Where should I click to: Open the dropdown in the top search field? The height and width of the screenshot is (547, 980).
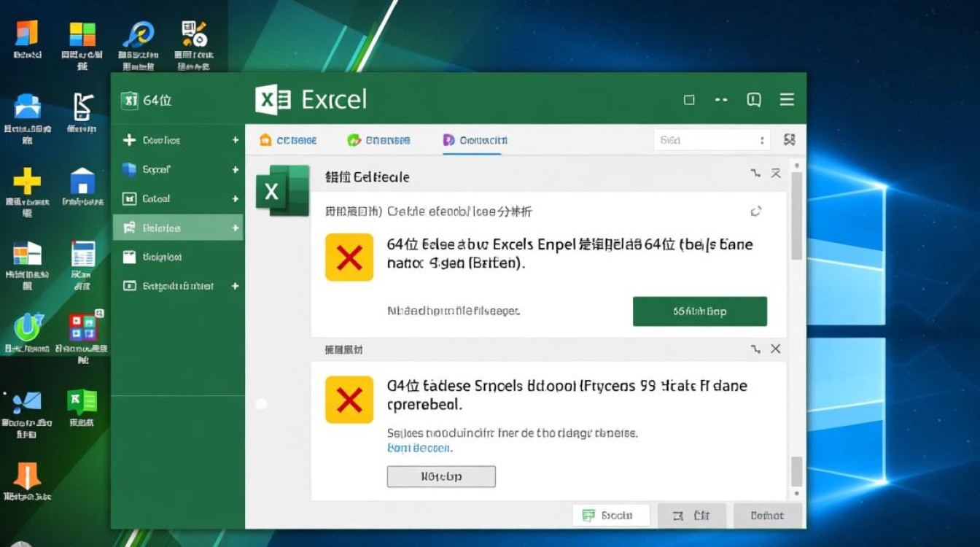[x=762, y=140]
